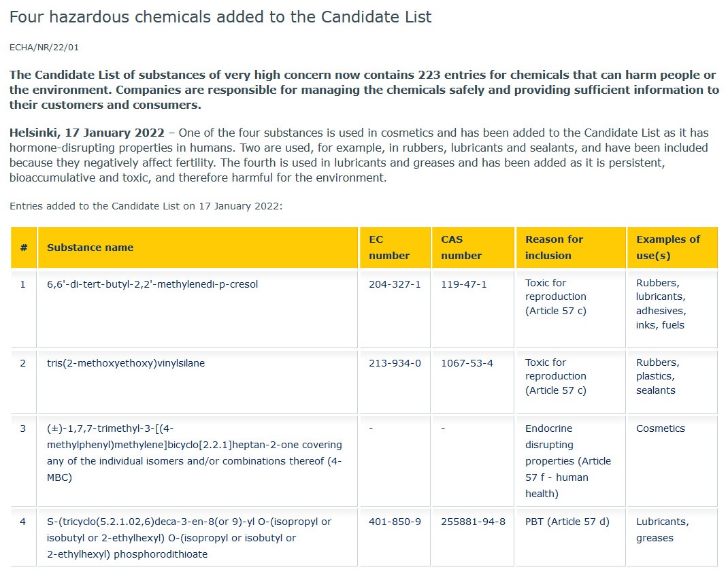Click EC number 401-850-9
Image resolution: width=728 pixels, height=576 pixels.
click(x=395, y=522)
